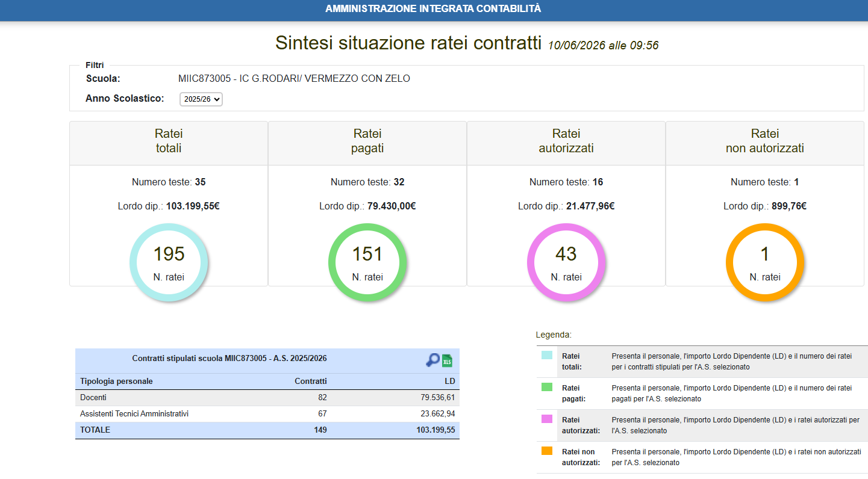Screen dimensions: 868x479
Task: Select the Assistenti Tecnici Amministrativi row
Action: tap(267, 414)
